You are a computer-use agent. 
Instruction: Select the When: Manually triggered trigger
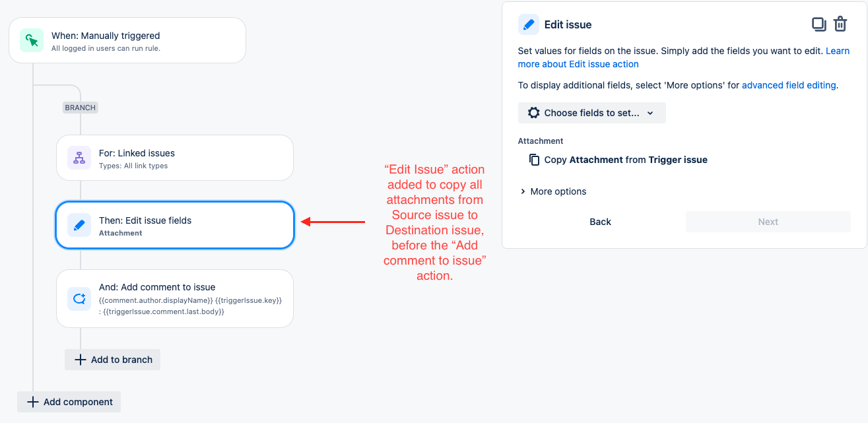pos(127,40)
